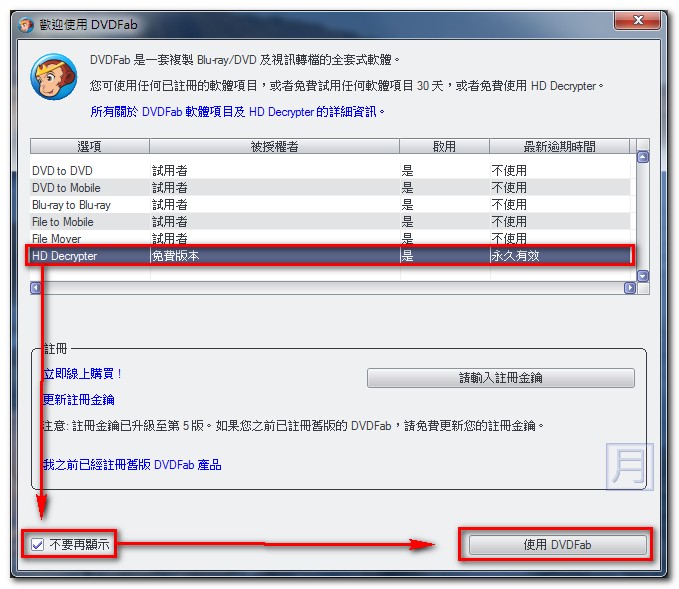
Task: Click the list's scroll up arrow
Action: pyautogui.click(x=643, y=157)
